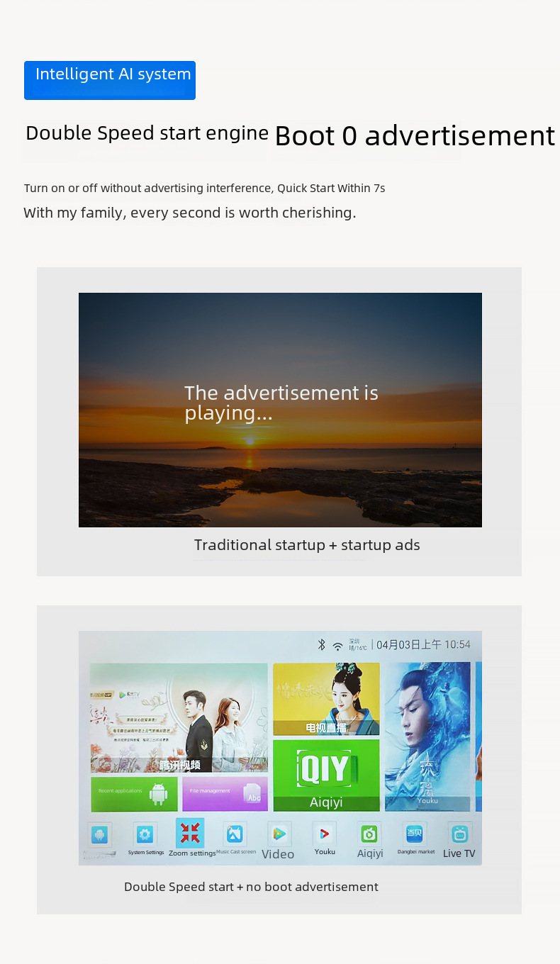Launch the Music Cast screen app
560x964 pixels.
point(235,834)
